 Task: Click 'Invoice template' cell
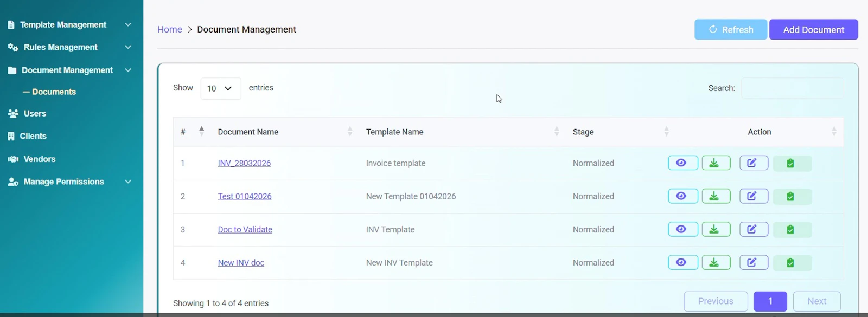point(395,163)
